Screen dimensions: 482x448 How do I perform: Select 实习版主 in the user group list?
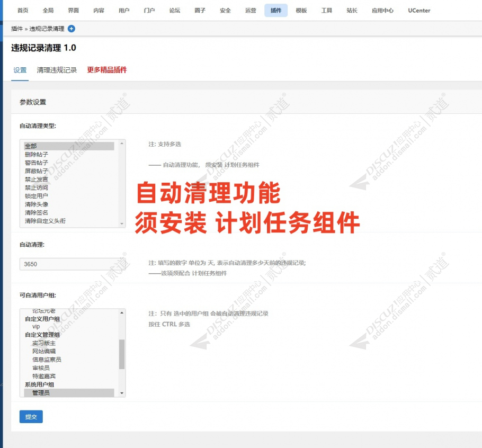click(x=69, y=343)
